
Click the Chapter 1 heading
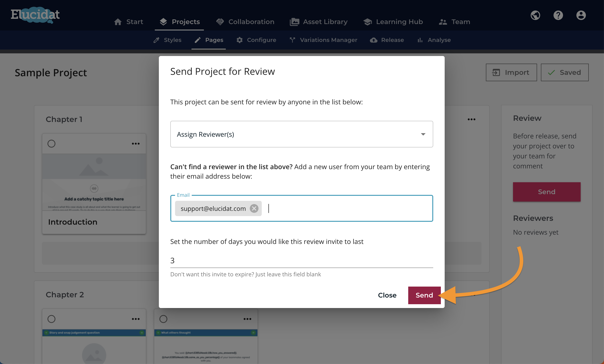(x=64, y=119)
